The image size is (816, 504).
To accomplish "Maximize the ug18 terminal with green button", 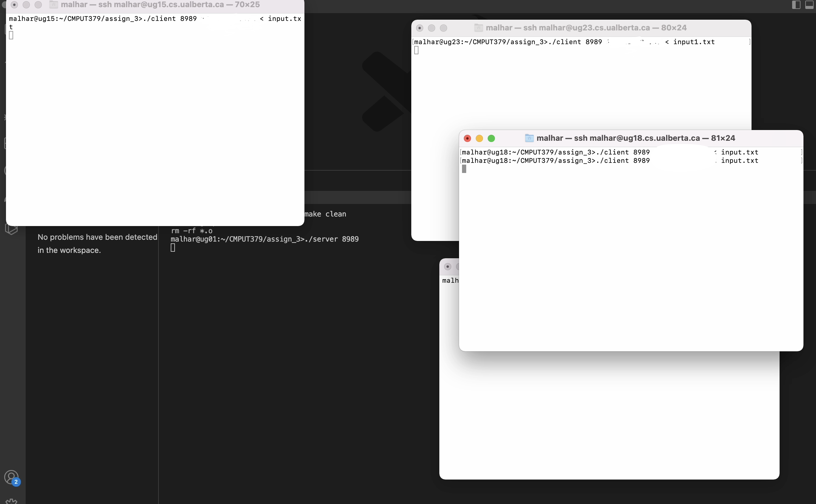I will (491, 138).
